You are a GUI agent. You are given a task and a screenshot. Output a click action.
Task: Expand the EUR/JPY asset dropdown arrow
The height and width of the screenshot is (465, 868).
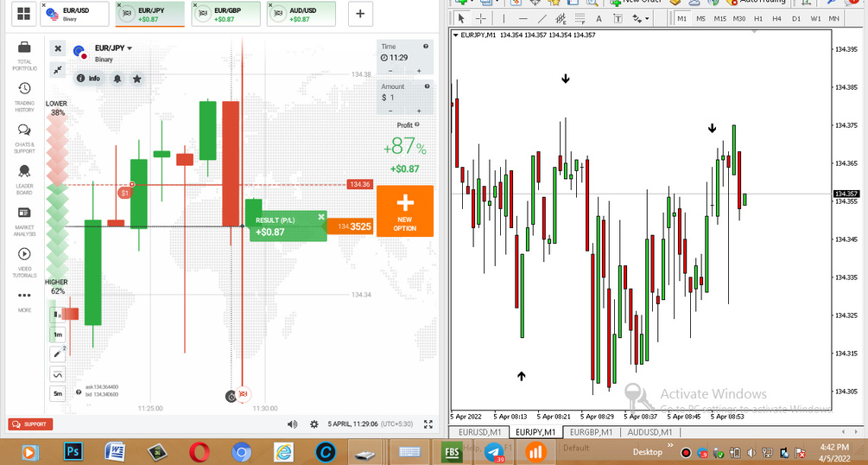pos(130,48)
